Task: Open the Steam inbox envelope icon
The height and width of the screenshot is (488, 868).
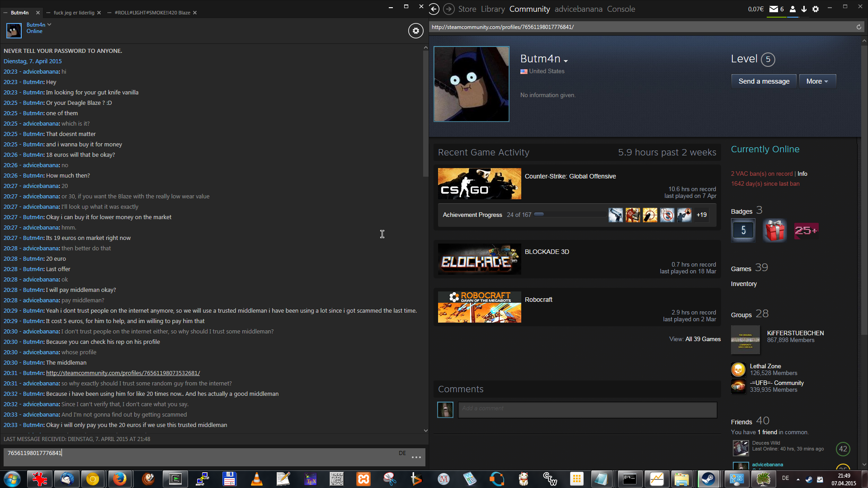Action: point(774,9)
